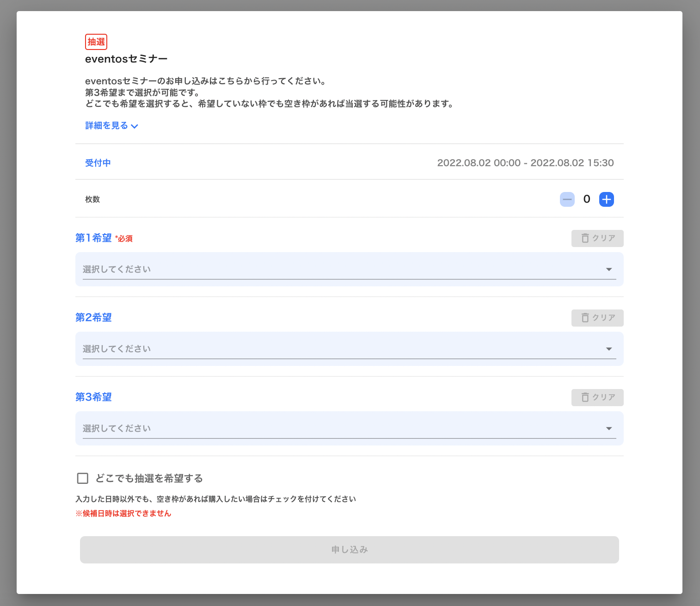Click the ticket quantity value 0
700x606 pixels.
[x=587, y=199]
